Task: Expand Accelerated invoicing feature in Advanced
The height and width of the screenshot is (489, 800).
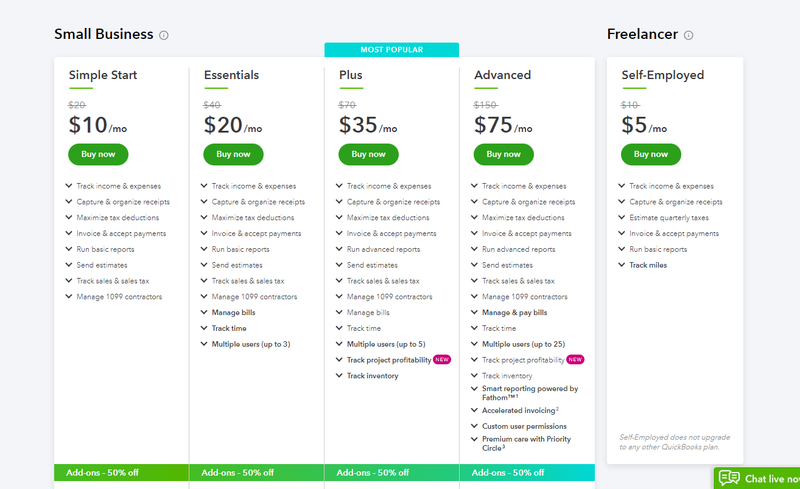Action: point(515,410)
